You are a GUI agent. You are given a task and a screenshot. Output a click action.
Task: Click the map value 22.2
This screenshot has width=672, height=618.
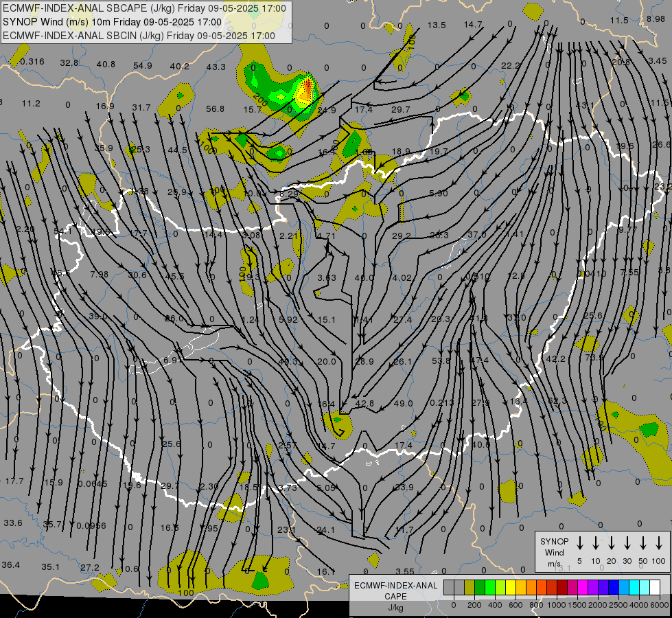coord(511,66)
